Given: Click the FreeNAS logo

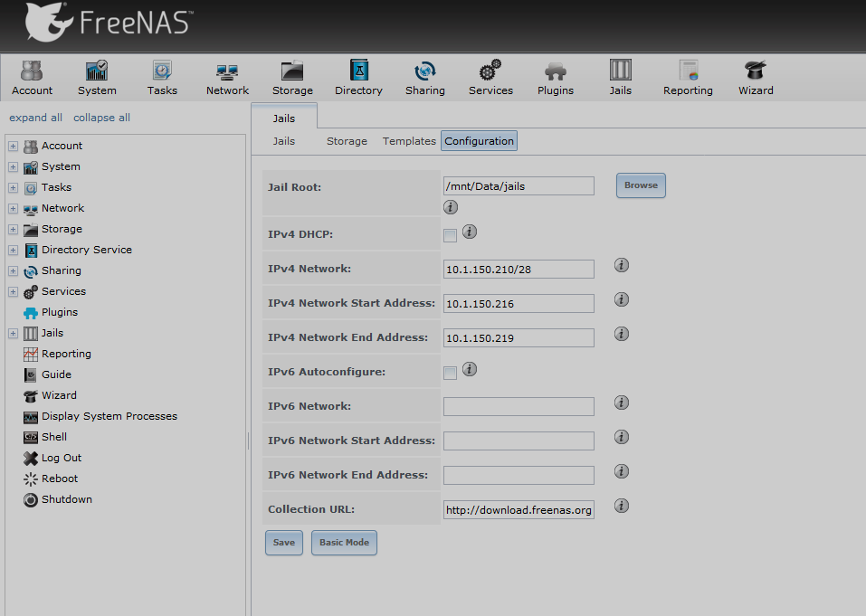Looking at the screenshot, I should [x=109, y=23].
